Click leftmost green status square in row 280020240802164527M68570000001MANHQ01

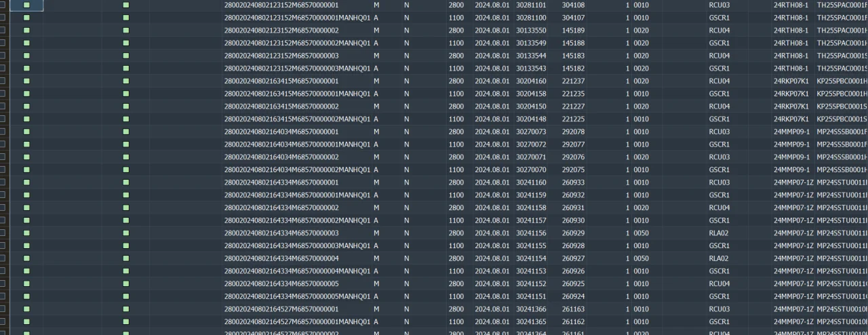[26, 321]
